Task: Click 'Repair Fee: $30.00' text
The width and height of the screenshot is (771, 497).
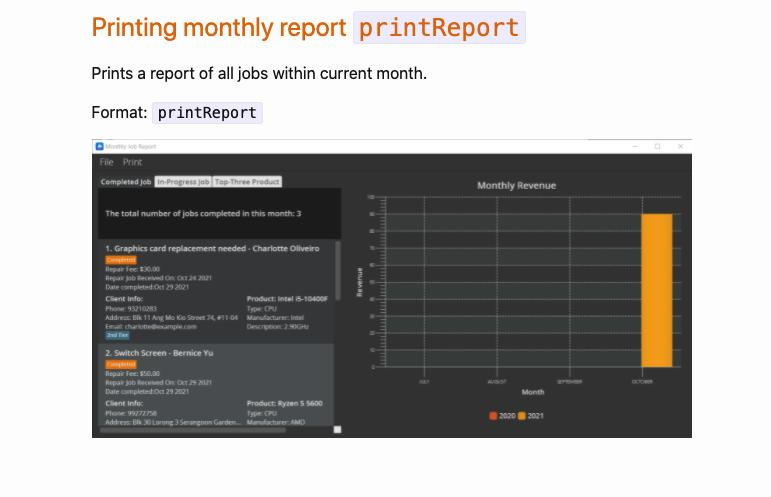Action: pos(132,269)
